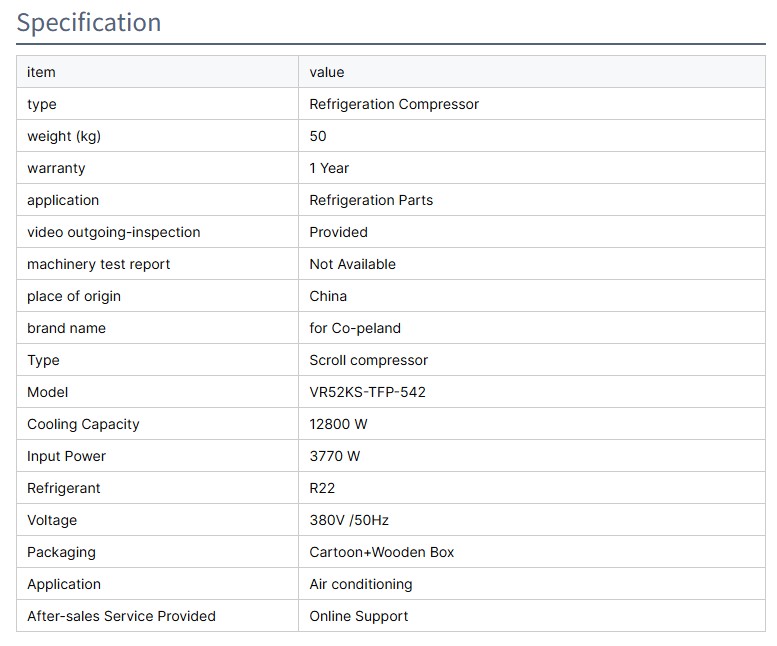Viewport: 777px width, 646px height.
Task: Click the weight value '50'
Action: (x=318, y=136)
